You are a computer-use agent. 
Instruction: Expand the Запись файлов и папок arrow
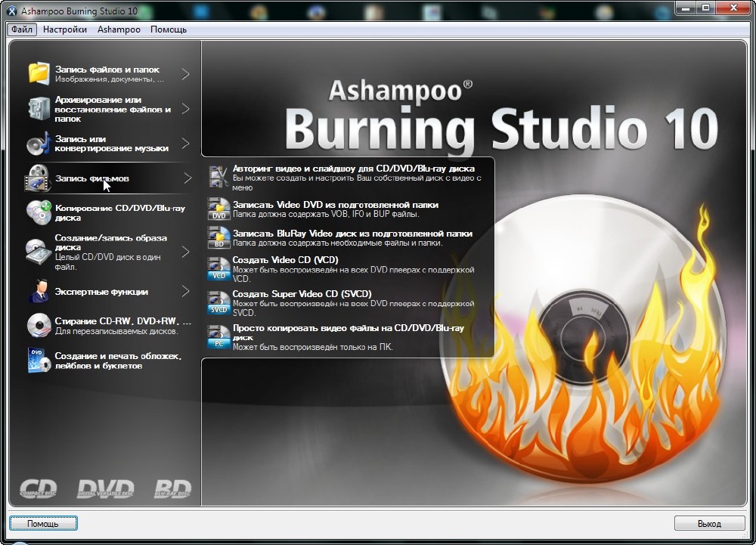pyautogui.click(x=186, y=74)
